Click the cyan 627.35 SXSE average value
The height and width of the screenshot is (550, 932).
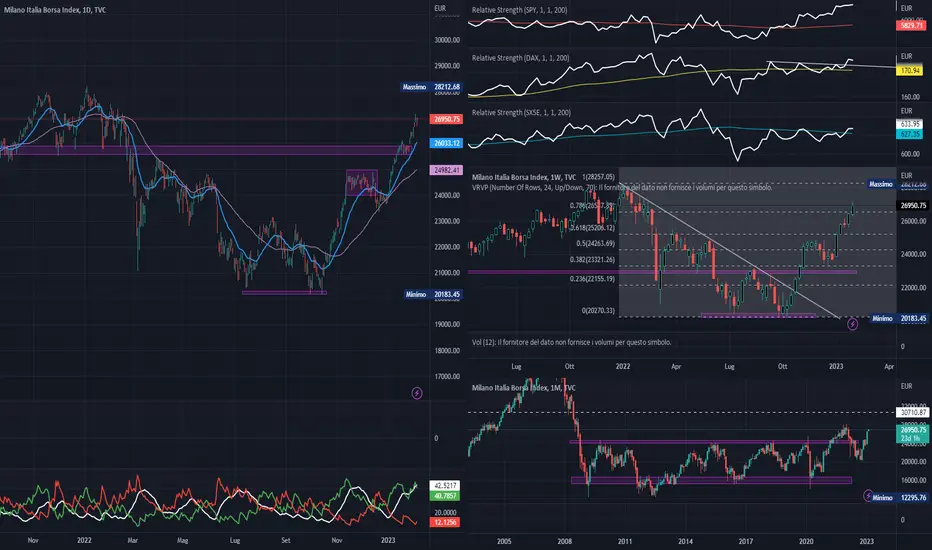click(x=910, y=134)
